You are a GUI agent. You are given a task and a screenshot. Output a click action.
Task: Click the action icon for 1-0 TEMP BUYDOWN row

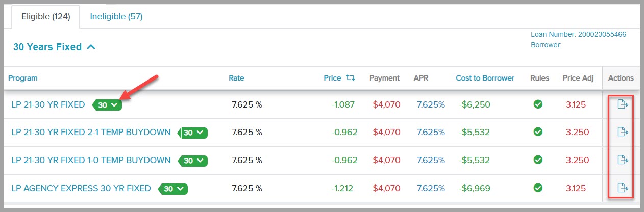[x=623, y=161]
